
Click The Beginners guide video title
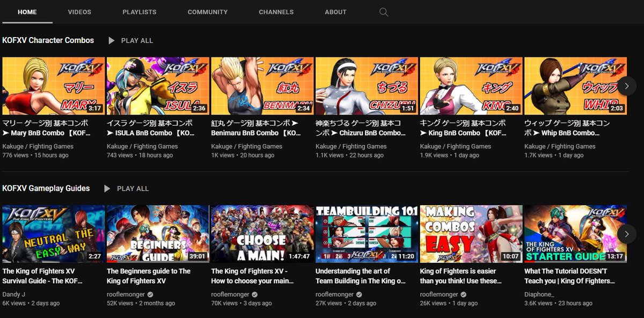(149, 276)
